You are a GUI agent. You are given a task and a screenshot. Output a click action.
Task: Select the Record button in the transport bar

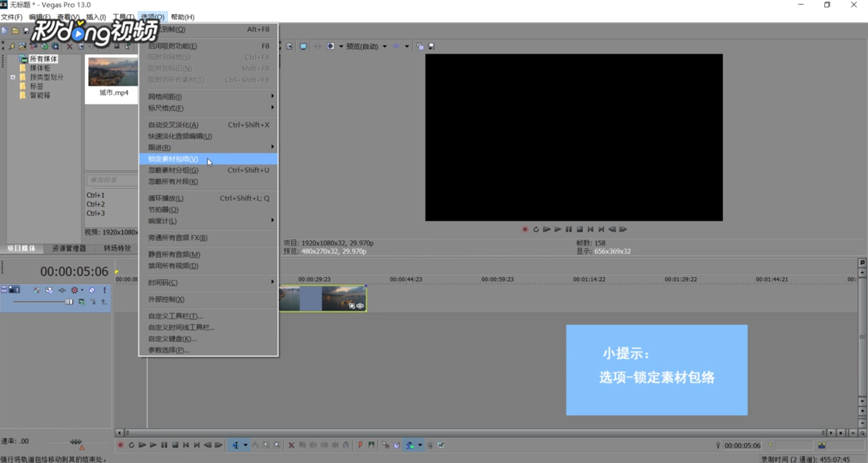coord(120,445)
